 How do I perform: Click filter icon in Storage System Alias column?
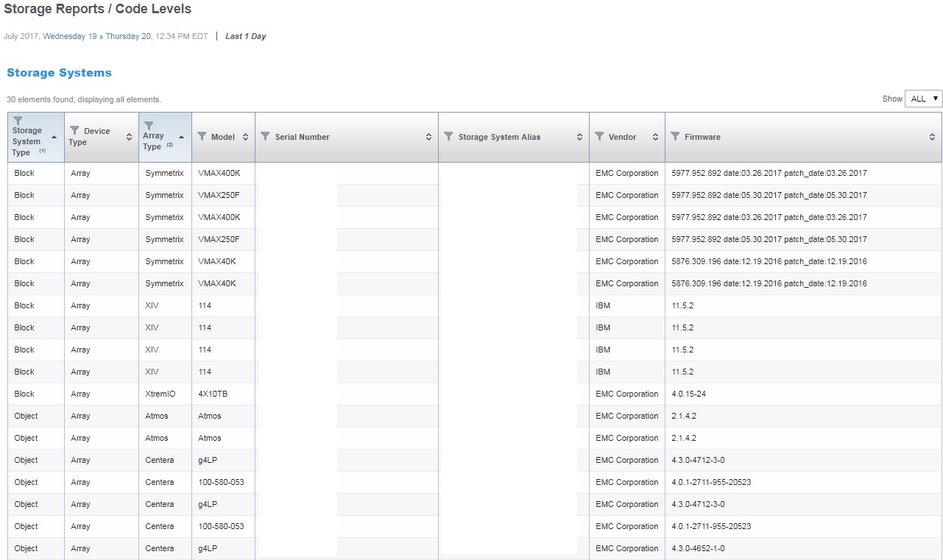point(449,136)
